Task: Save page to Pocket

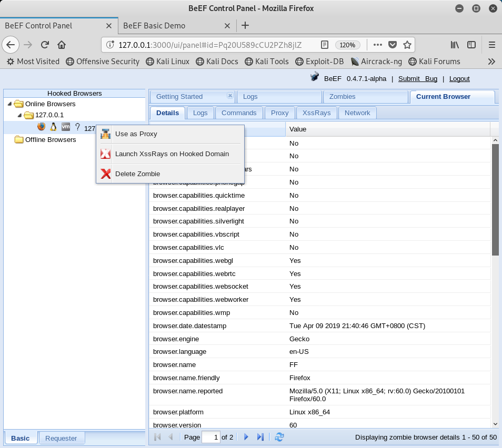Action: 393,45
